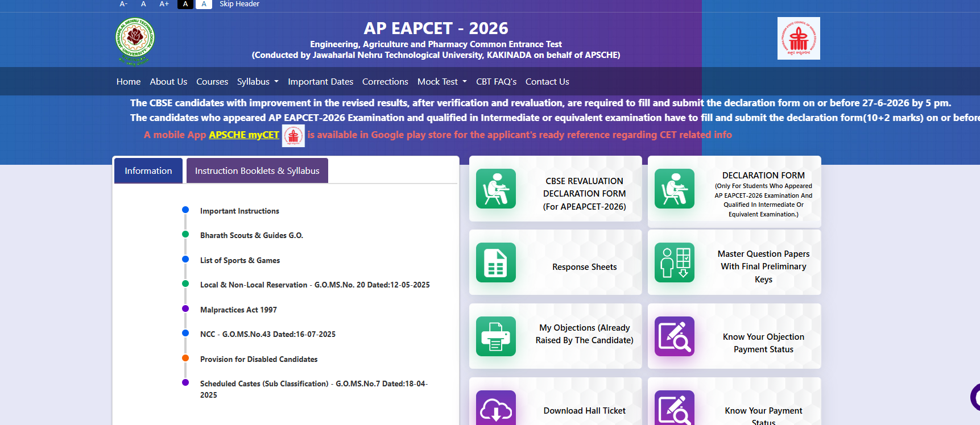Click the JNTU Kakinada university logo
The image size is (980, 425).
pyautogui.click(x=135, y=41)
